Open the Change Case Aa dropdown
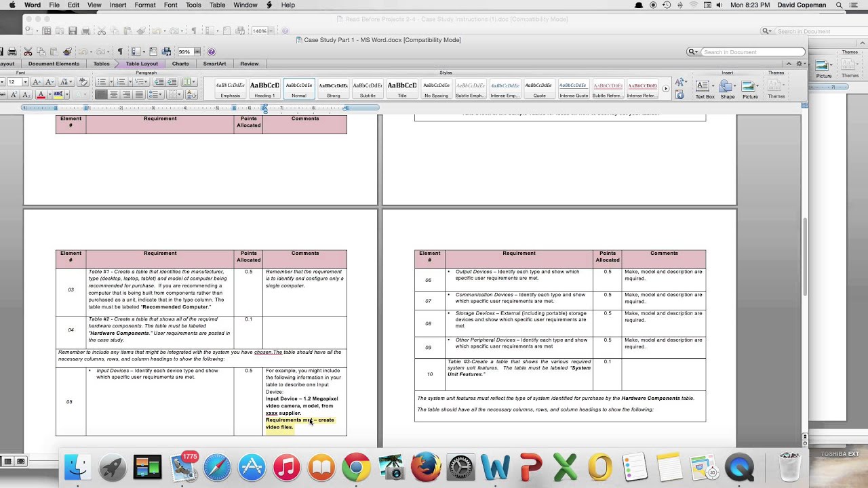Image resolution: width=868 pixels, height=488 pixels. [x=66, y=81]
